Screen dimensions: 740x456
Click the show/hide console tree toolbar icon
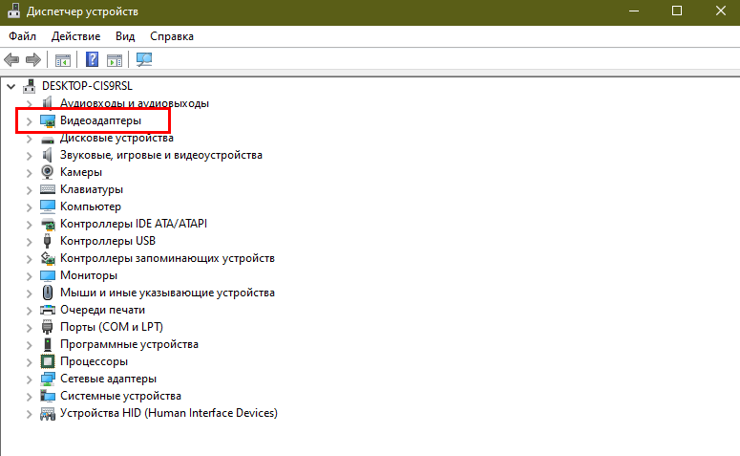(x=63, y=60)
